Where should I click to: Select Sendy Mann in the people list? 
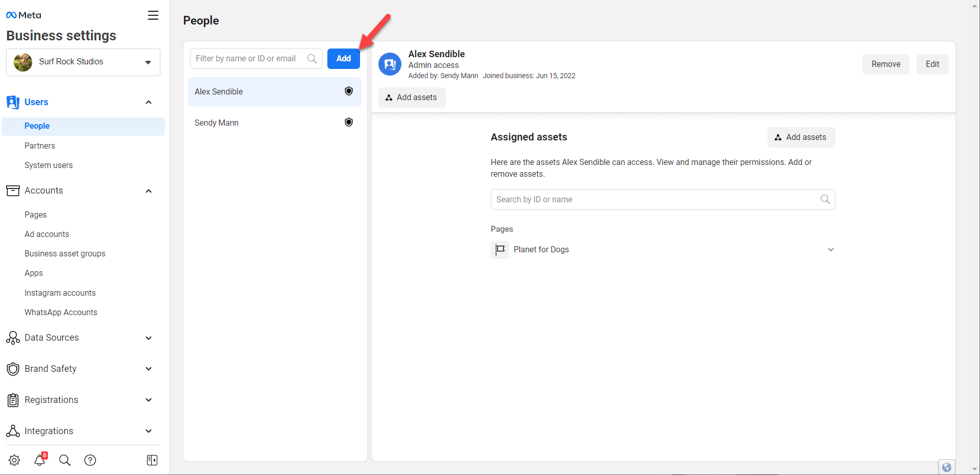click(x=275, y=123)
